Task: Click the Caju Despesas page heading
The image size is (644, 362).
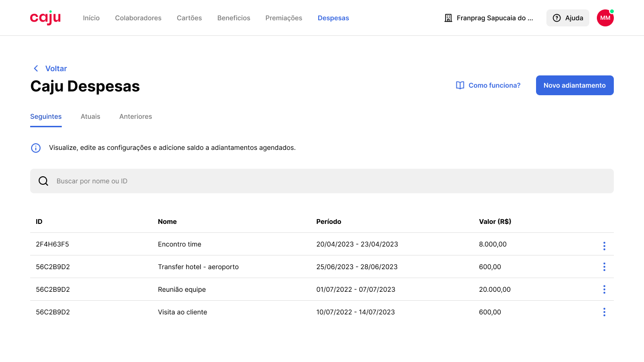Action: 85,86
